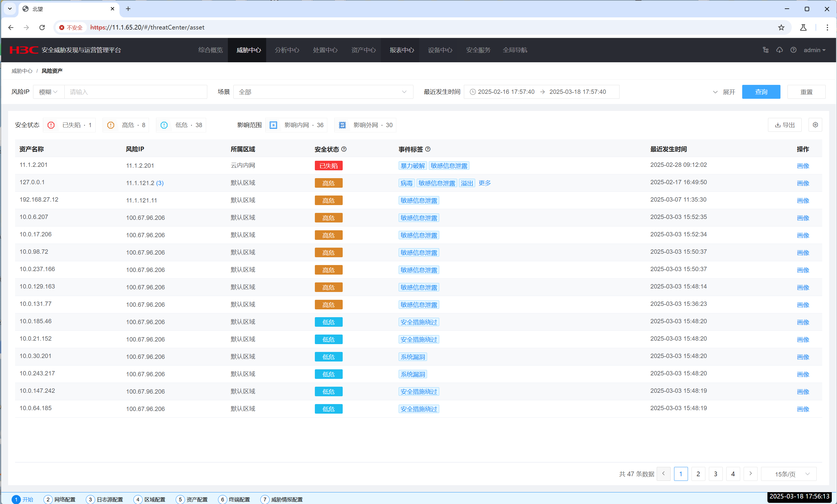The height and width of the screenshot is (504, 837).
Task: Click the 低危 blue alert icon
Action: pos(164,125)
